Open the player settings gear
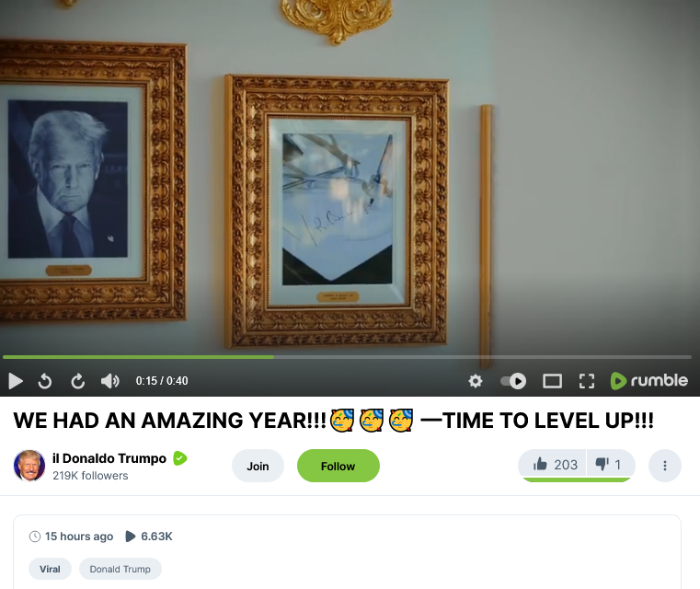The height and width of the screenshot is (589, 700). tap(476, 381)
